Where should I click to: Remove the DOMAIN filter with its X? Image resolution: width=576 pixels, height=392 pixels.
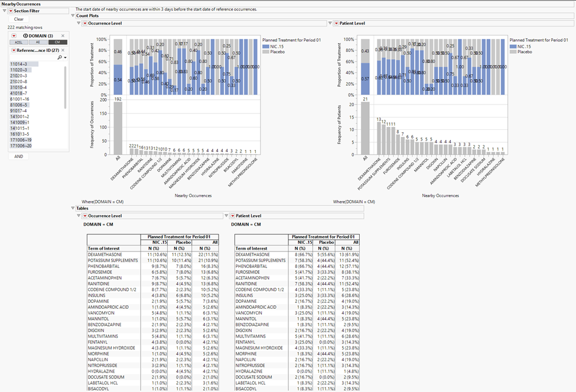[x=63, y=35]
